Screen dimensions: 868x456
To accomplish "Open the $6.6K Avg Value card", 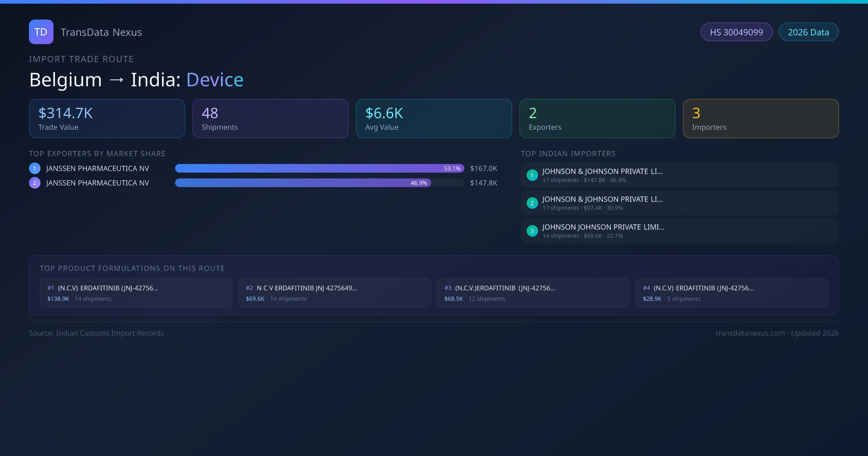I will (434, 118).
